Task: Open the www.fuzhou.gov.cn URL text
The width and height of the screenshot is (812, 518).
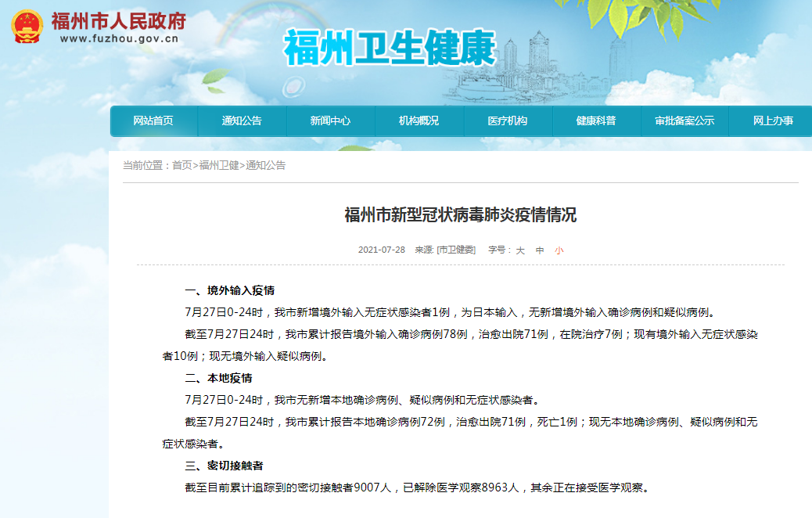Action: (119, 38)
